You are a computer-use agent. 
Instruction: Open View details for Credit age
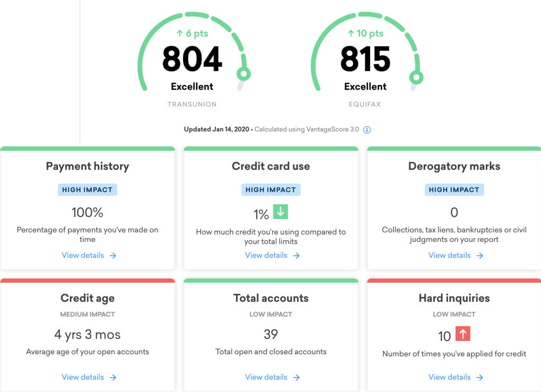[x=89, y=377]
